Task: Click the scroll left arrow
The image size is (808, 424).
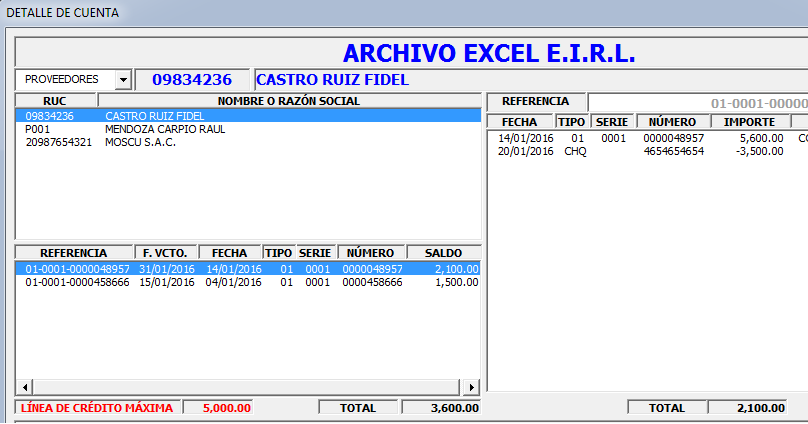Action: pyautogui.click(x=24, y=387)
